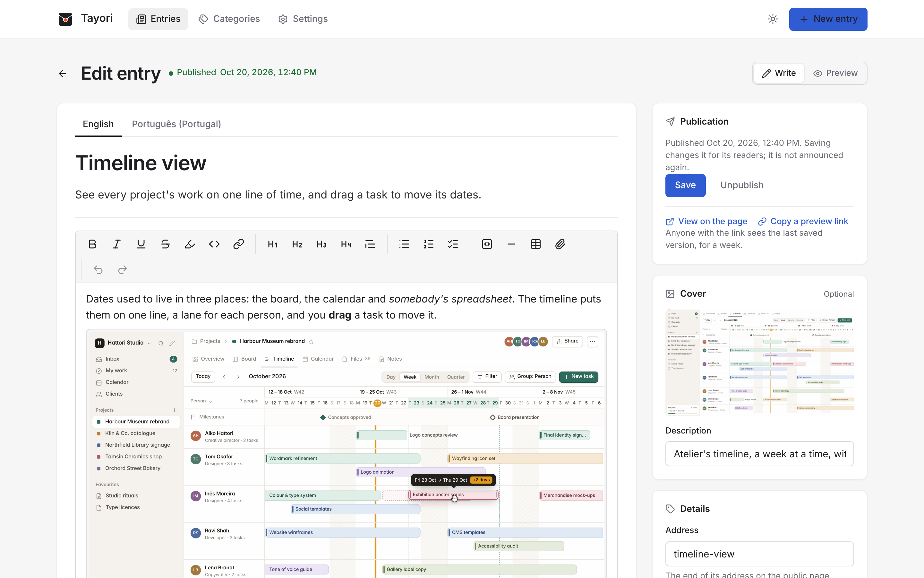
Task: Open the Entries section
Action: 158,19
